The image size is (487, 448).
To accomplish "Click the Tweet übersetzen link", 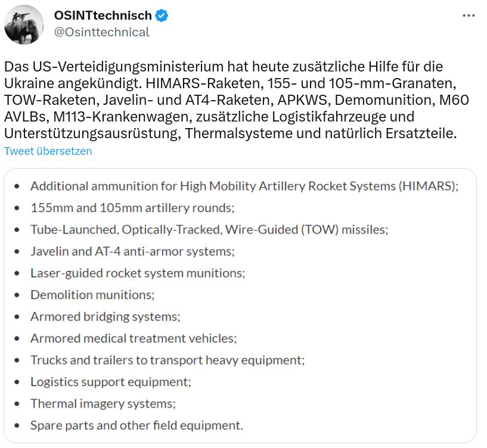I will coord(48,151).
